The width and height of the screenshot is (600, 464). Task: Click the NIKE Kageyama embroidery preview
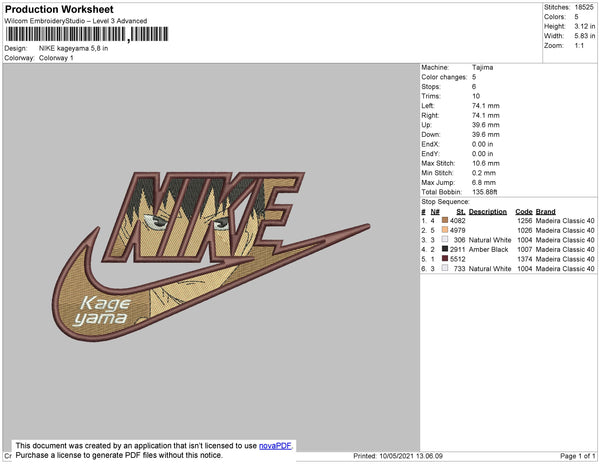pos(211,256)
